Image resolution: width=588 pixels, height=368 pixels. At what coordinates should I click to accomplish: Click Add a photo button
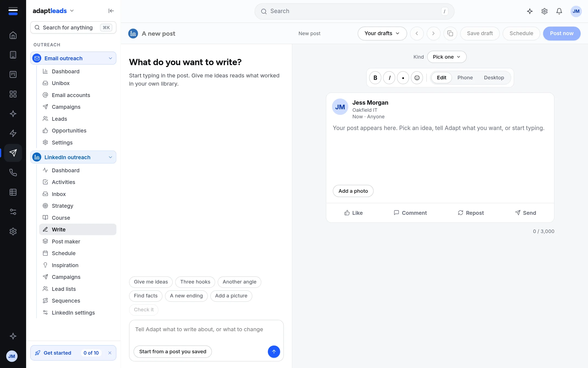click(353, 191)
